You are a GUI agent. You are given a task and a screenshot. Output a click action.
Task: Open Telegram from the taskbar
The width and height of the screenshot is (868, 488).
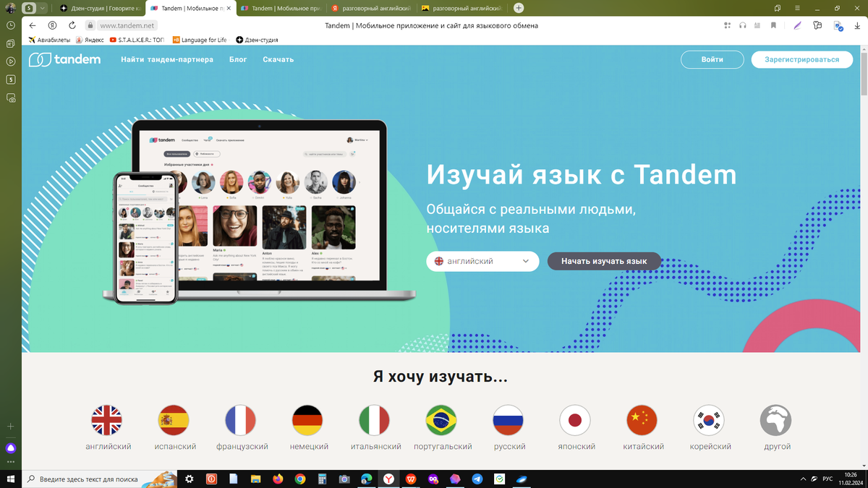coord(477,479)
